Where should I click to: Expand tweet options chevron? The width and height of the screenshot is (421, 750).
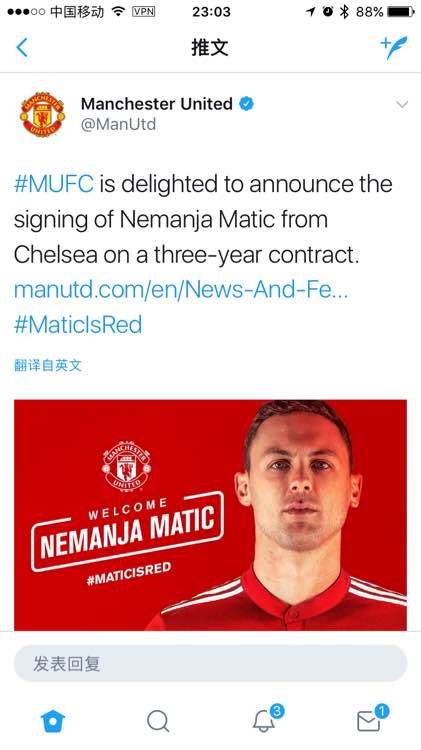pos(402,104)
